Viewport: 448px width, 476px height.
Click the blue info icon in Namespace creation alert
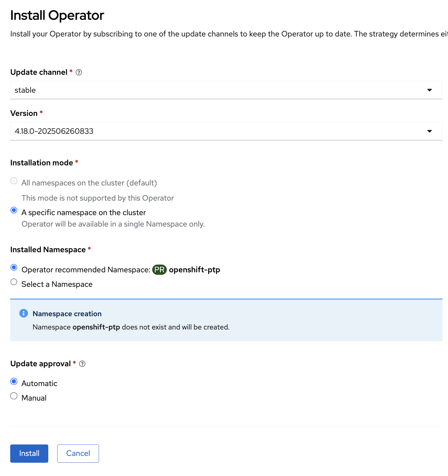pyautogui.click(x=24, y=313)
